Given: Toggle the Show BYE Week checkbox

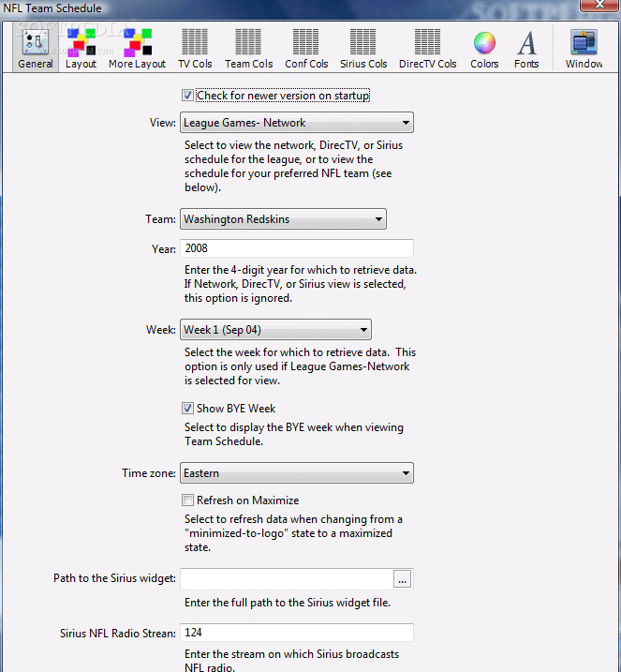Looking at the screenshot, I should point(187,408).
